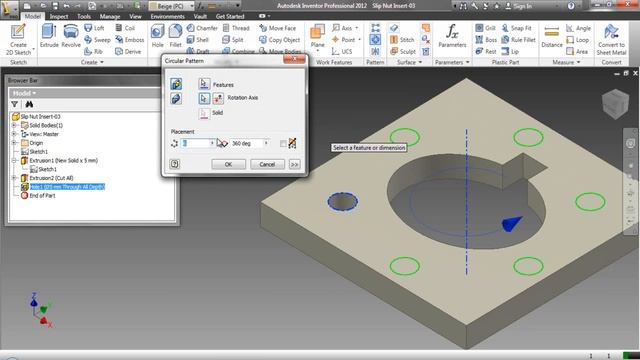Open the Model browser dropdown
The image size is (640, 360).
(x=24, y=93)
